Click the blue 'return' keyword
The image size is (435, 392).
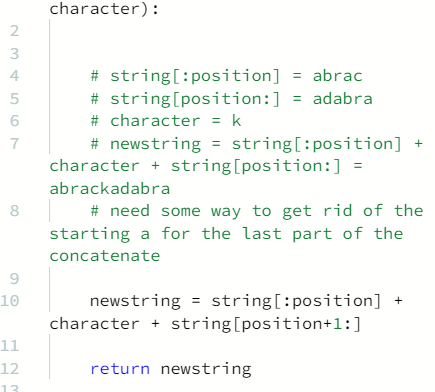120,369
